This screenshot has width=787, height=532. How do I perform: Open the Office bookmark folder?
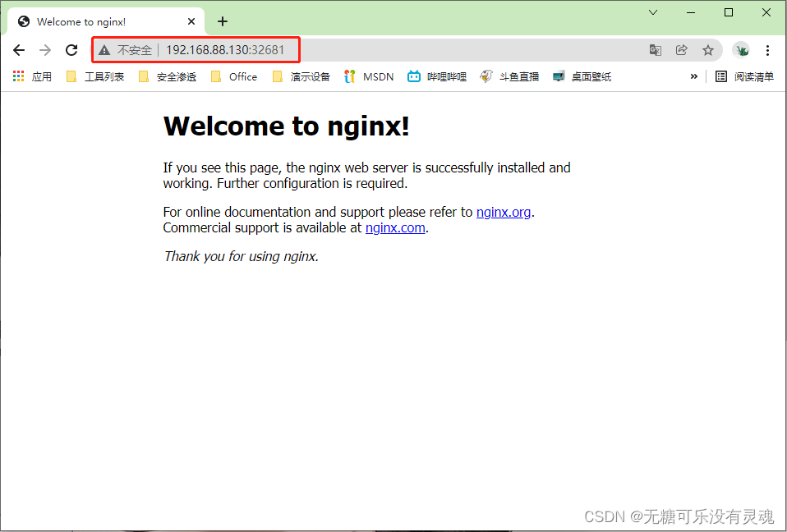pyautogui.click(x=234, y=76)
